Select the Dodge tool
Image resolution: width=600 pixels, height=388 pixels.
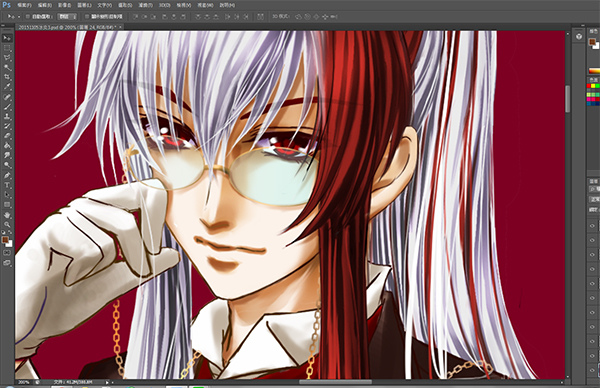[x=7, y=165]
